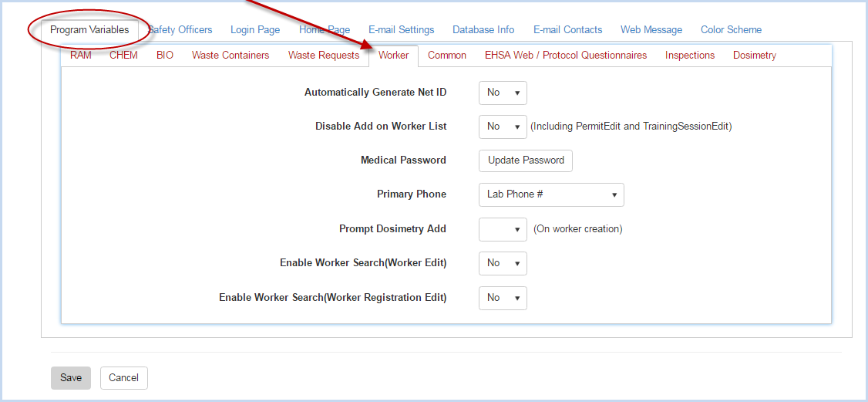Select the Inspections sub-tab
This screenshot has width=868, height=402.
[690, 56]
